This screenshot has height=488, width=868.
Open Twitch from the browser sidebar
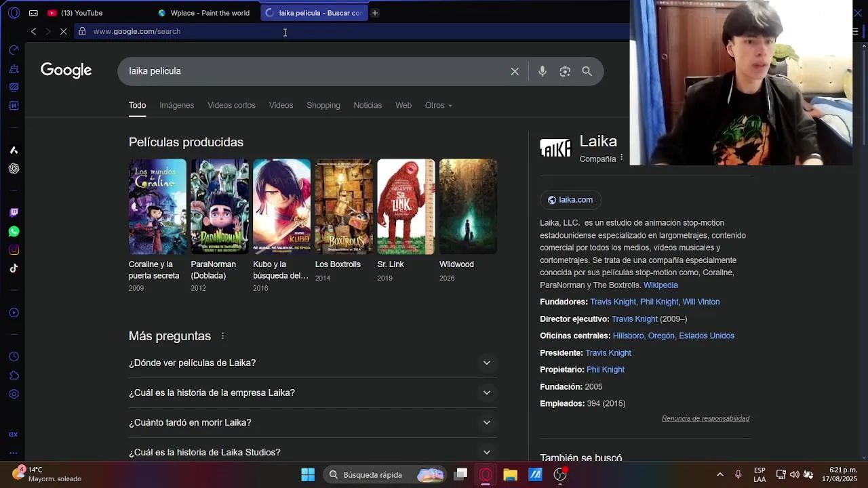click(14, 212)
